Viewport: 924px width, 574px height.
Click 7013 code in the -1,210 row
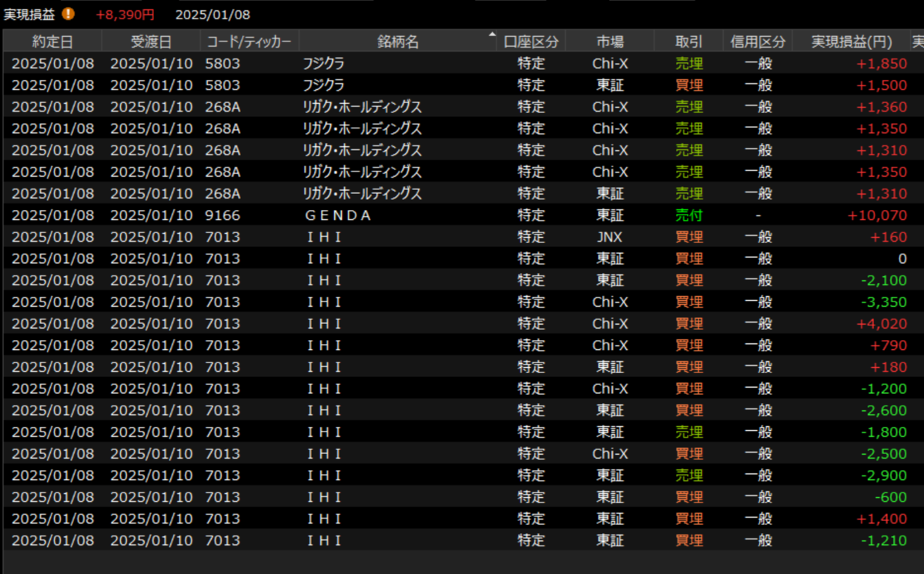pos(223,540)
